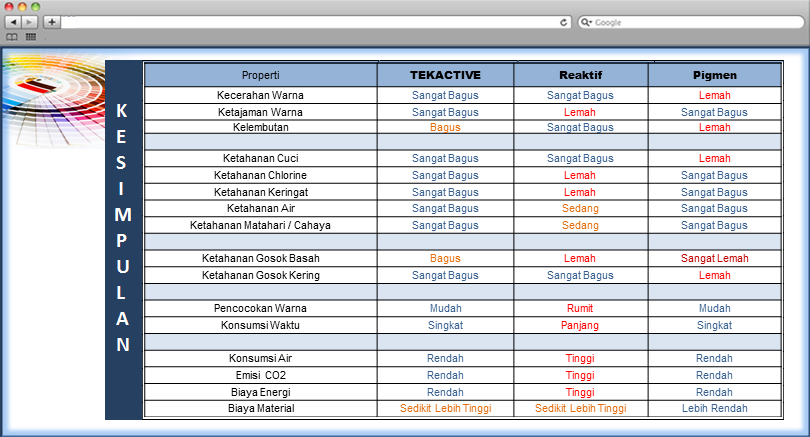Go back with the left arrow button
The width and height of the screenshot is (810, 437).
13,22
